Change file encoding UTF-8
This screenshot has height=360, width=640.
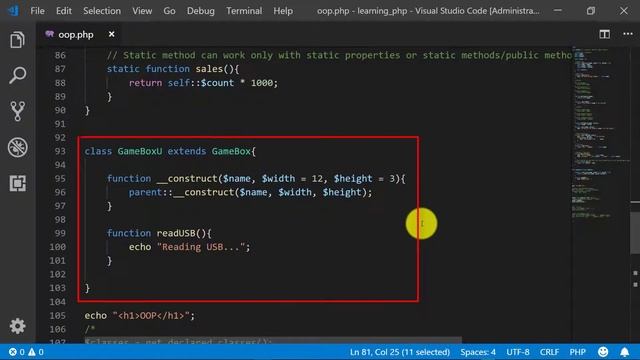click(x=518, y=352)
